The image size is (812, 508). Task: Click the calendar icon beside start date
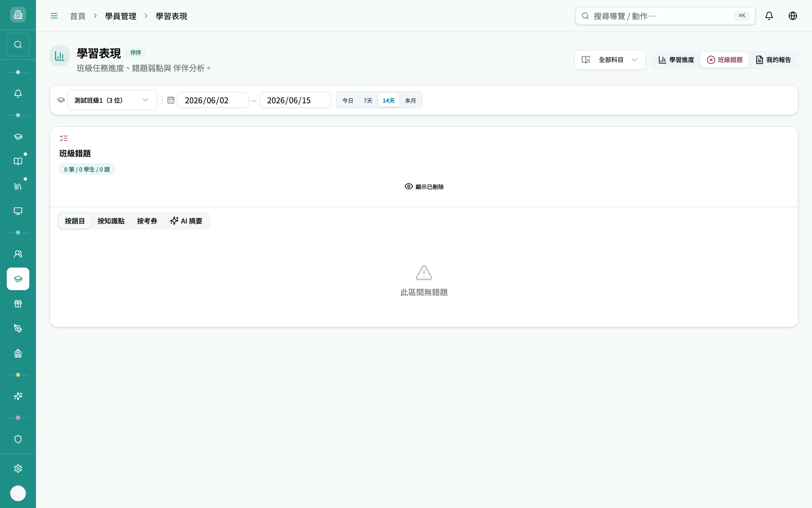pos(171,100)
